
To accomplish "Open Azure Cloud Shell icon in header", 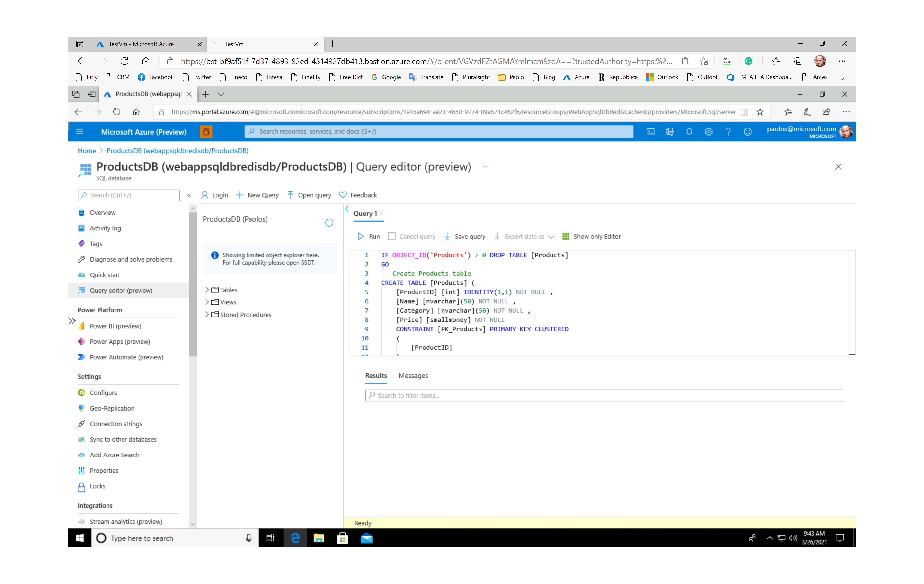I will click(x=650, y=132).
